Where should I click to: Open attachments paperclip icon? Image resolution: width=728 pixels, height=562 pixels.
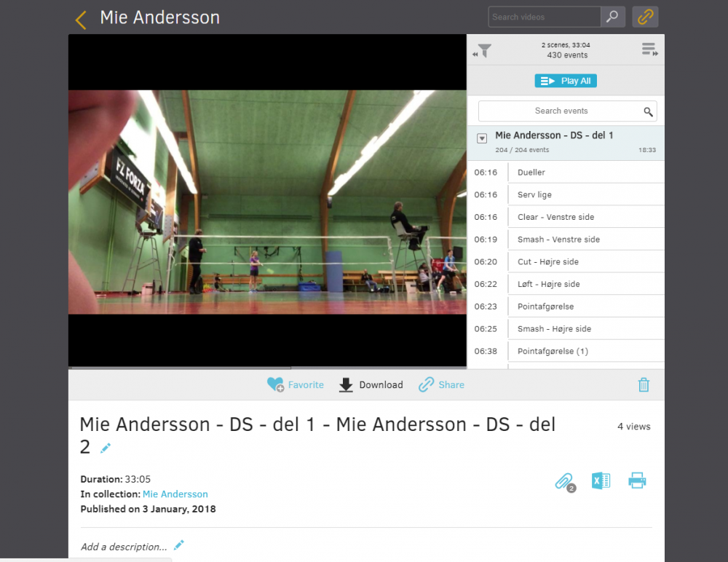(x=565, y=482)
